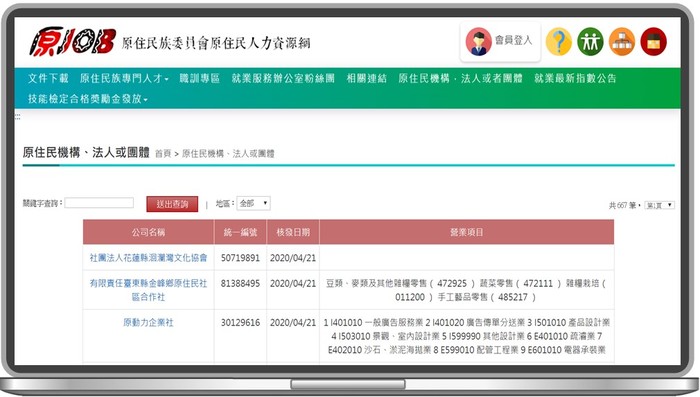Open 就業服務辦公室粉絲團 menu item
700x397 pixels.
pyautogui.click(x=283, y=78)
